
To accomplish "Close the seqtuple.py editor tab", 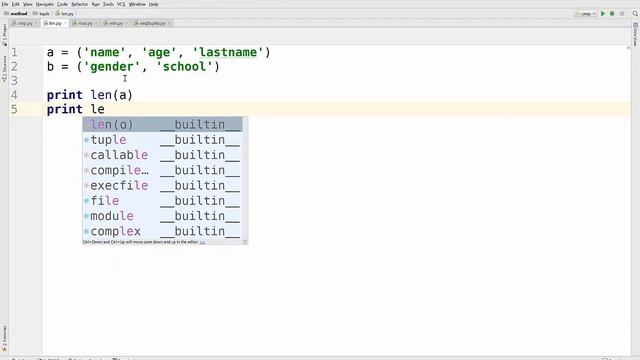I will pyautogui.click(x=169, y=23).
